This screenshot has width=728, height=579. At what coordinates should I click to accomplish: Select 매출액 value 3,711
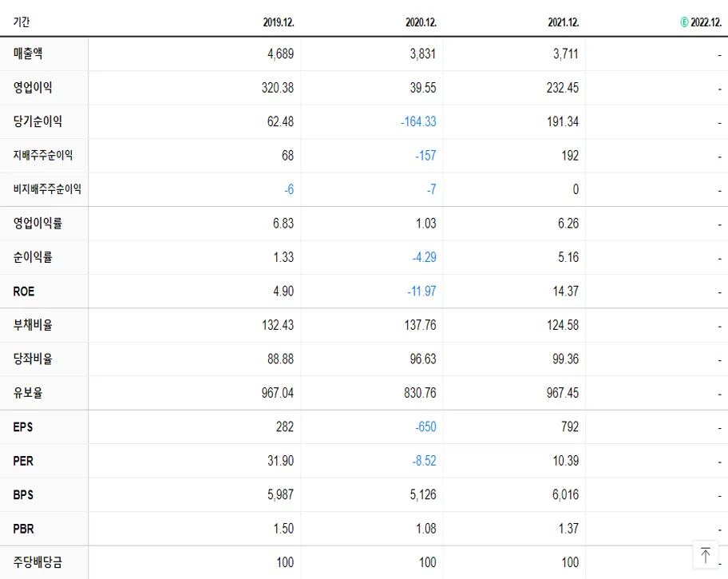point(565,54)
